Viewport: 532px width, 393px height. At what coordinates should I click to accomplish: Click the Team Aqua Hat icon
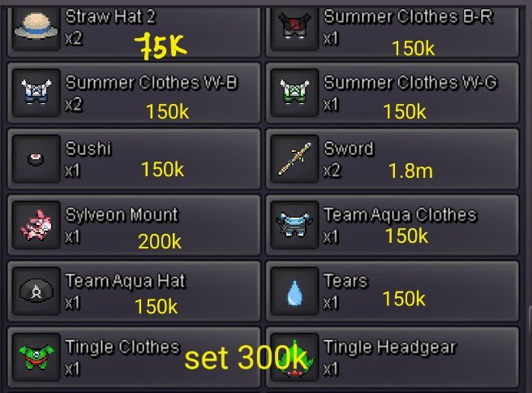coord(36,292)
